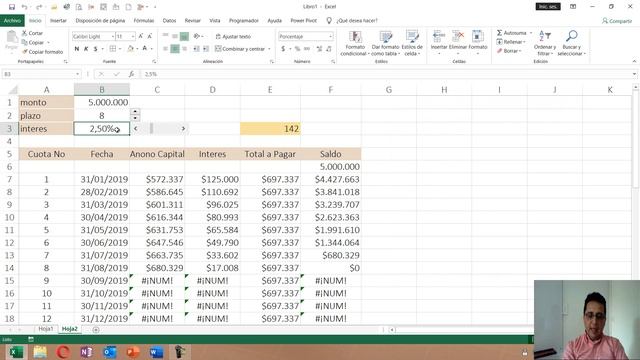This screenshot has height=360, width=640.
Task: Click the increase decimals icon
Action: 319,49
